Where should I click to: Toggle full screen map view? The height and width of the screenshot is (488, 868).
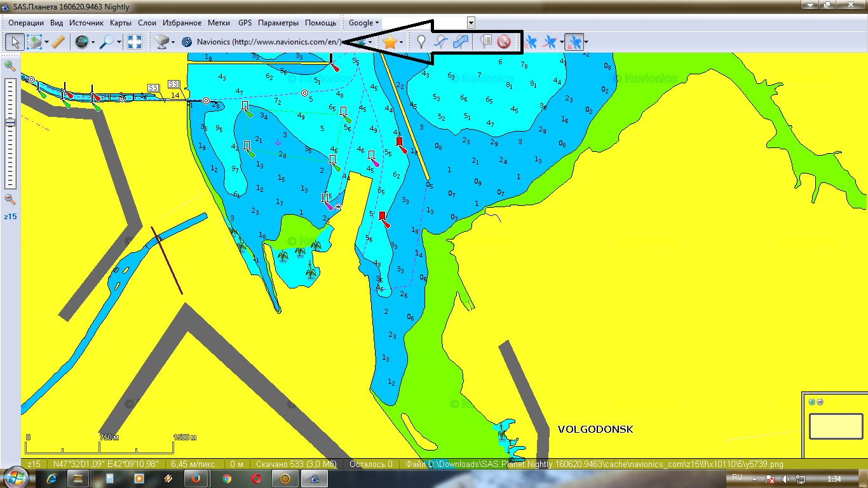(x=135, y=42)
